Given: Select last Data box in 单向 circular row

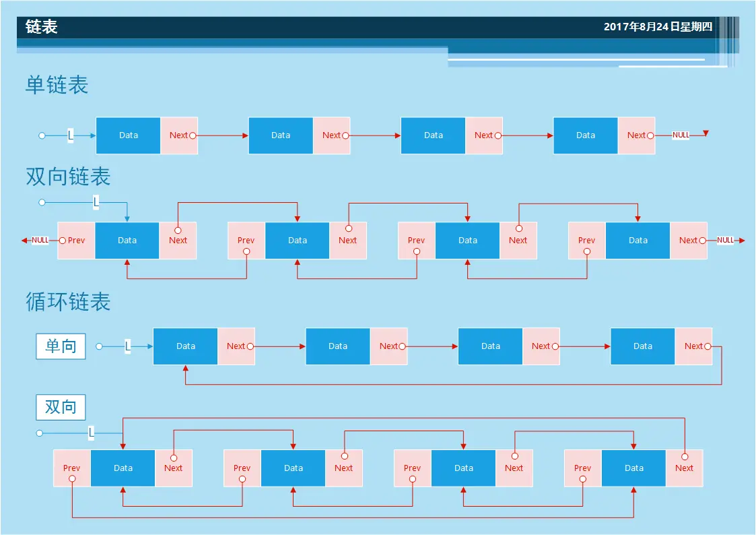Looking at the screenshot, I should [x=643, y=346].
